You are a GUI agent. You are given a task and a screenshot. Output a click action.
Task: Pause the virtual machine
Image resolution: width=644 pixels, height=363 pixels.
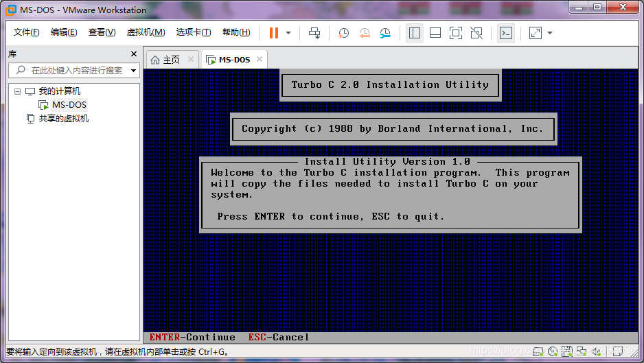(x=274, y=33)
